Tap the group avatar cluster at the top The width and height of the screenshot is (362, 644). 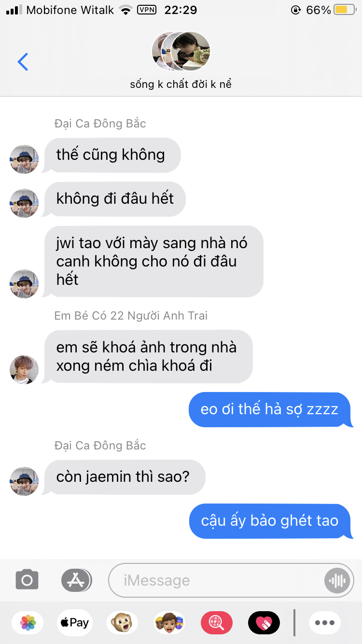[181, 51]
